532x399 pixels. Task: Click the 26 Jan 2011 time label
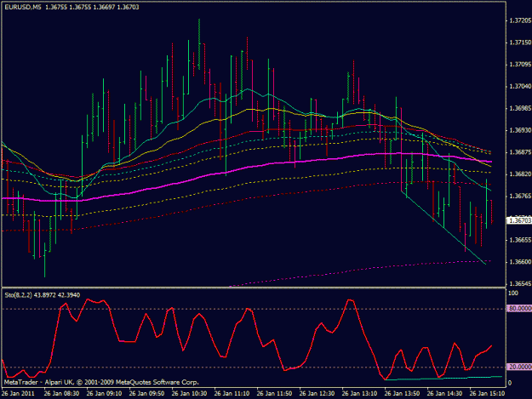pos(19,394)
